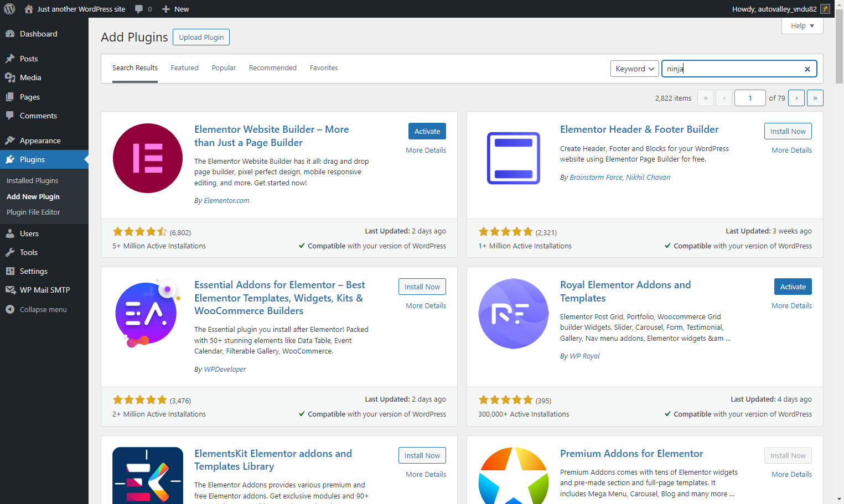
Task: Open the comments bubble in admin bar
Action: (x=139, y=9)
